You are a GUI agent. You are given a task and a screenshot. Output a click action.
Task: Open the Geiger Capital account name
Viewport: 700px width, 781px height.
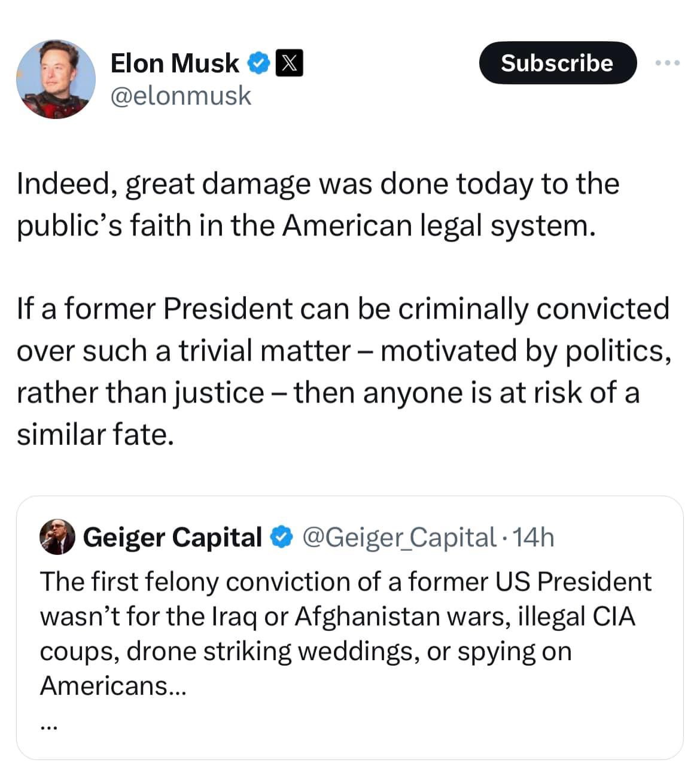[172, 537]
